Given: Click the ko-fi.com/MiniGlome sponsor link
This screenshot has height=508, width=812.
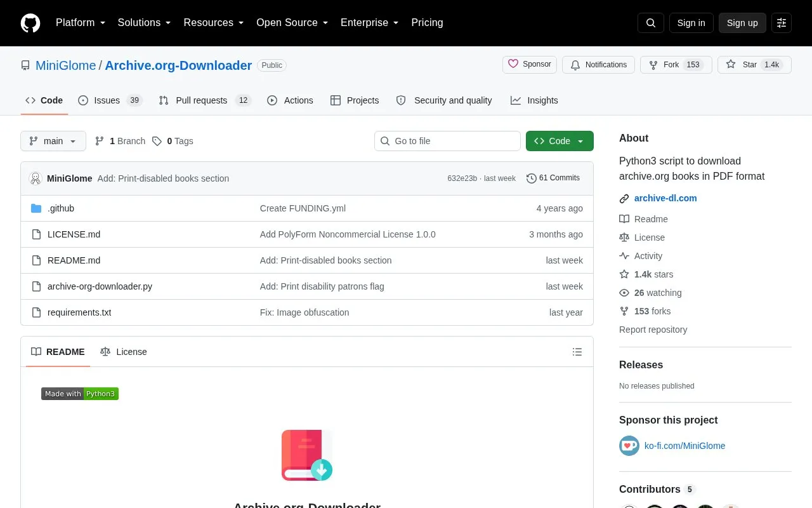Looking at the screenshot, I should coord(684,446).
